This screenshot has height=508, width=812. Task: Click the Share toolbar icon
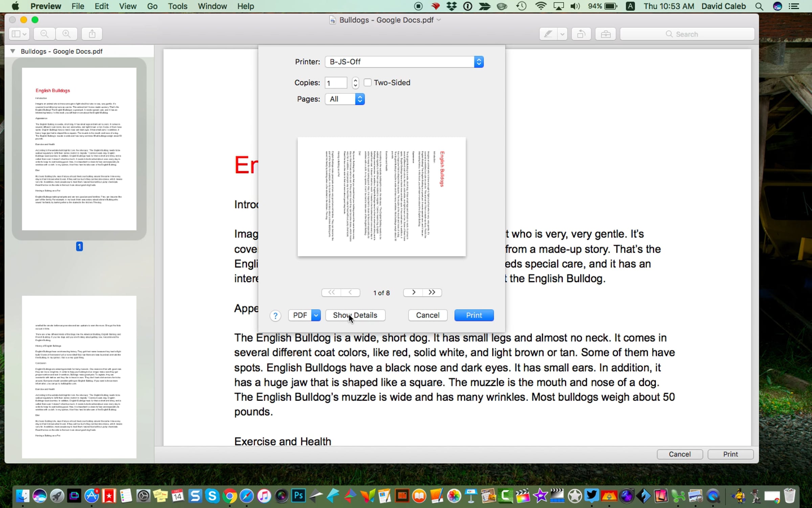pos(92,34)
